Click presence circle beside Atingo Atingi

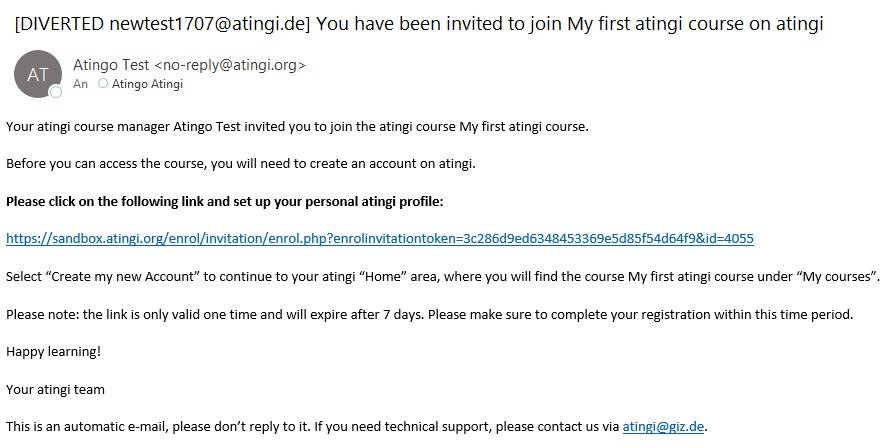pos(103,84)
